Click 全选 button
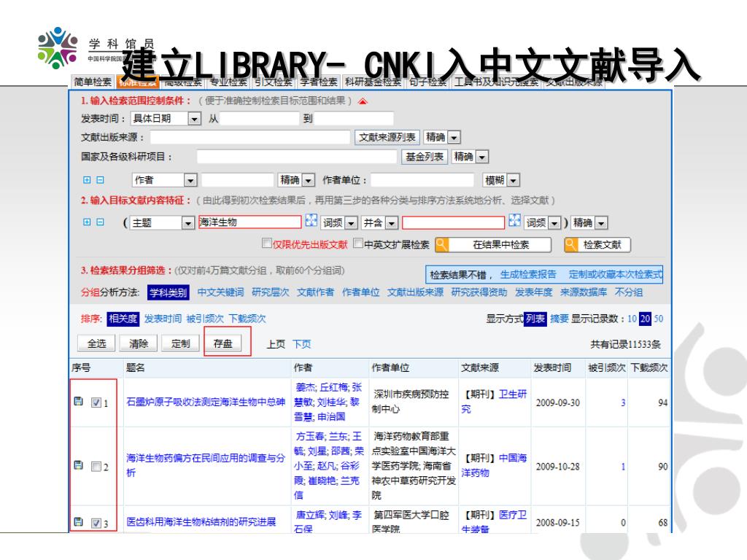 [96, 343]
